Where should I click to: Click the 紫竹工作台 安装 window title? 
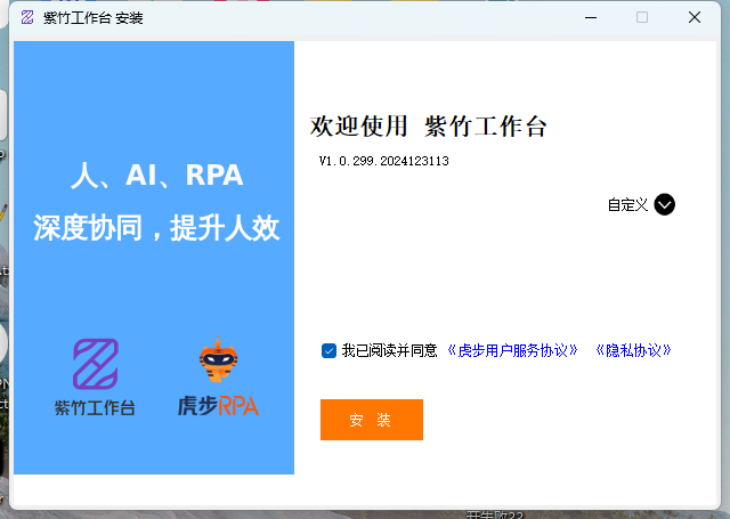[x=93, y=18]
